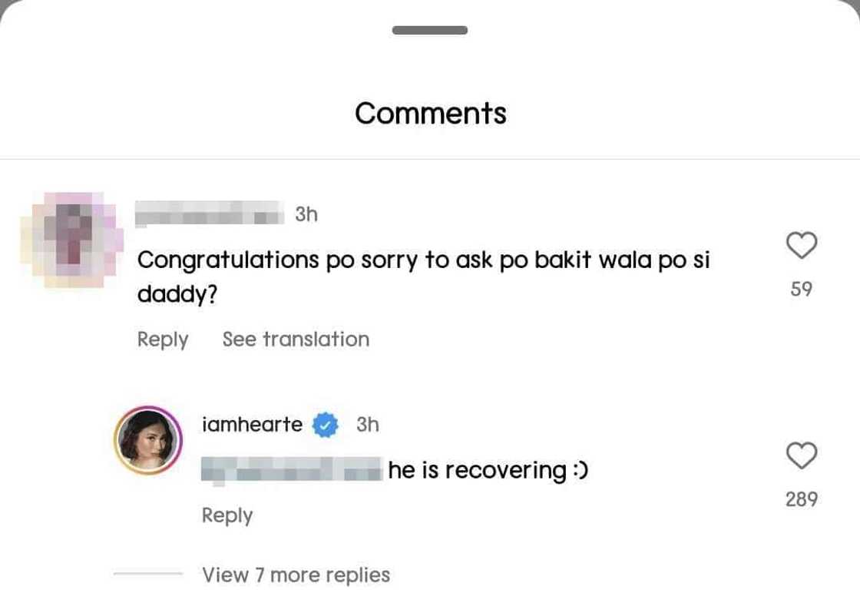860x616 pixels.
Task: Tap the line beside View more replies
Action: (148, 573)
